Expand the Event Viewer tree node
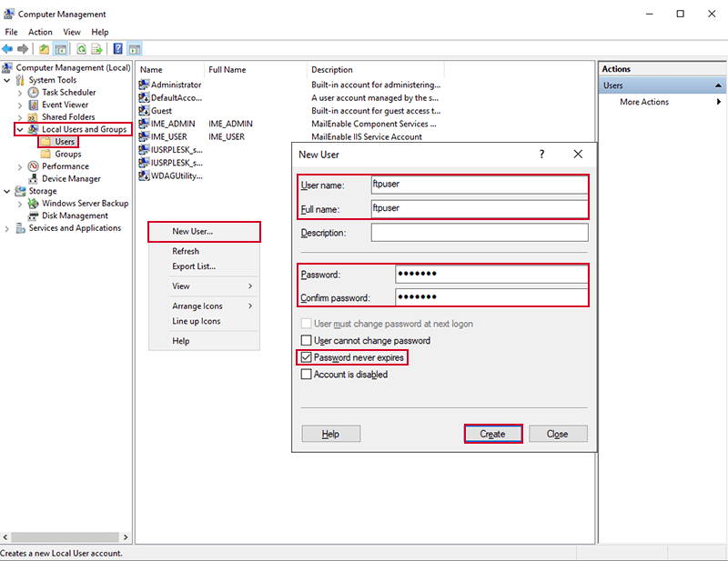 [20, 105]
